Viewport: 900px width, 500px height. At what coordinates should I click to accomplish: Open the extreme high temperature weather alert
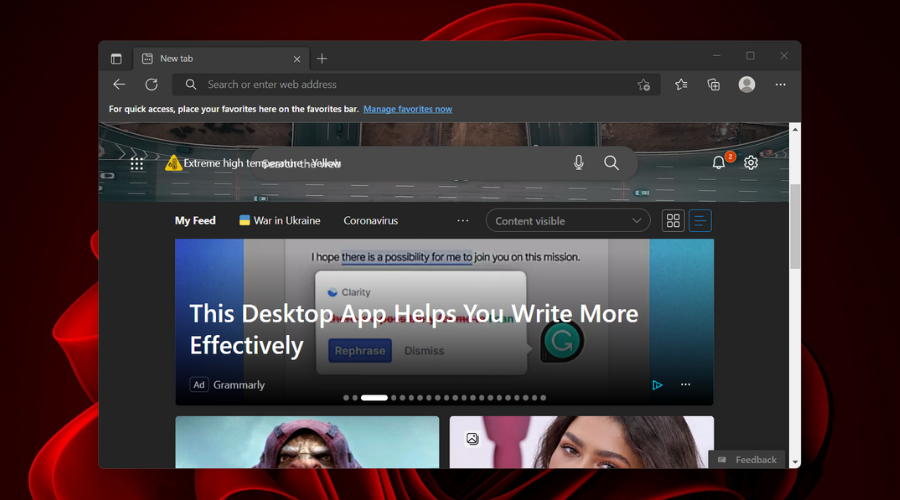click(253, 164)
